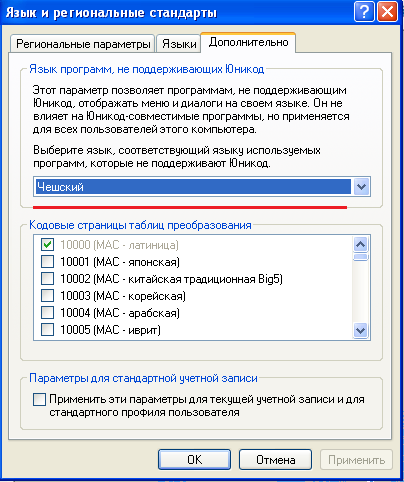Click the help question mark button
The height and width of the screenshot is (482, 404).
coord(364,12)
